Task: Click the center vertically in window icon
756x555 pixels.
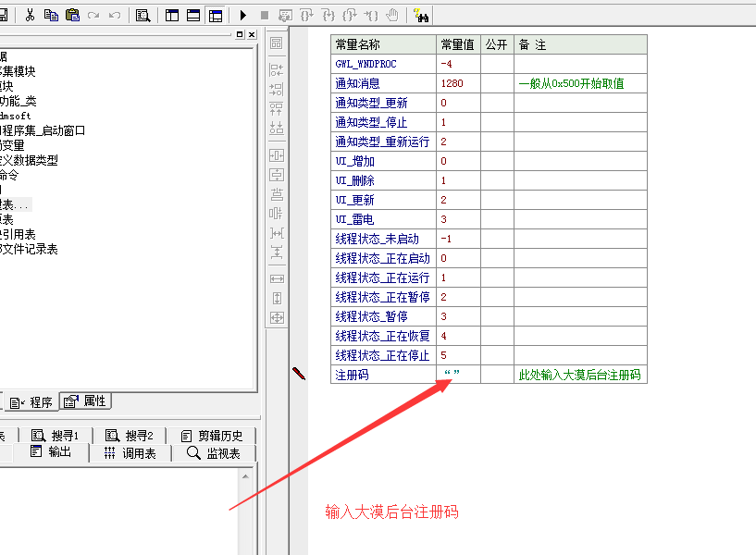Action: pyautogui.click(x=277, y=175)
